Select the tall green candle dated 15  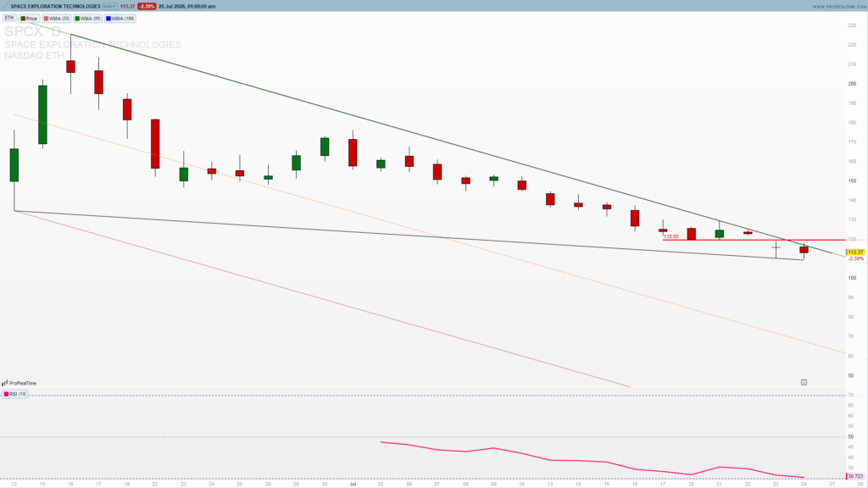(x=42, y=114)
